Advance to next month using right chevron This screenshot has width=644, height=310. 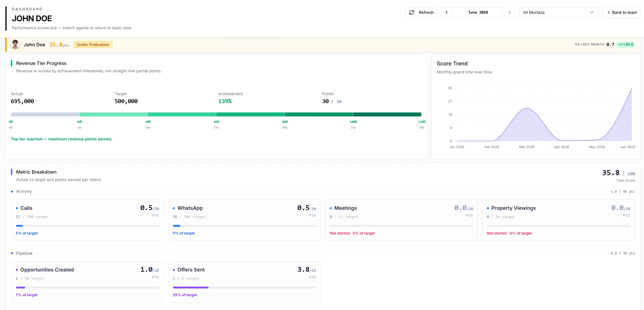pyautogui.click(x=509, y=12)
